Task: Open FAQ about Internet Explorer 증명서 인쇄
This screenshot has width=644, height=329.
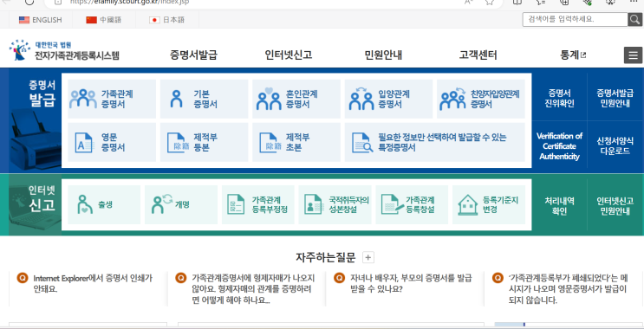Action: (x=93, y=283)
